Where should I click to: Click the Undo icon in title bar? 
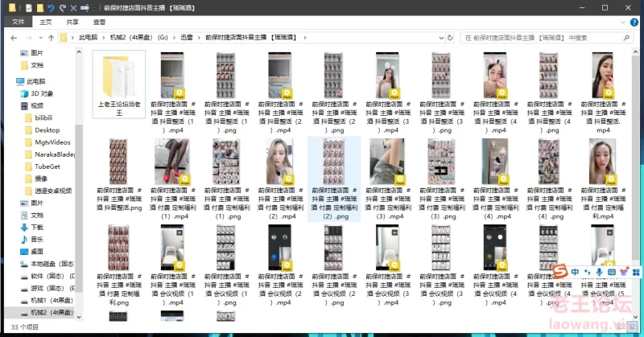[x=51, y=8]
